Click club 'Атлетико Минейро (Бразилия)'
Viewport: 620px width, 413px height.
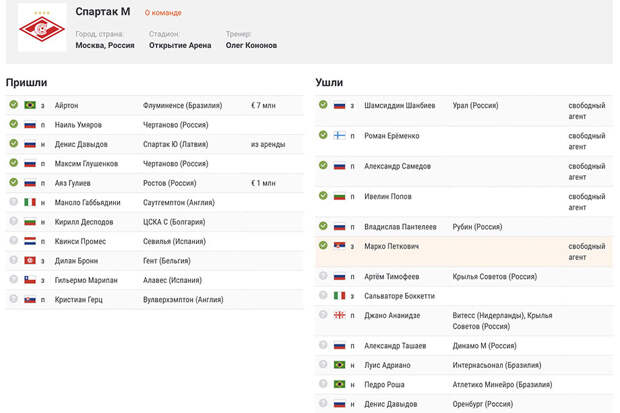point(502,385)
